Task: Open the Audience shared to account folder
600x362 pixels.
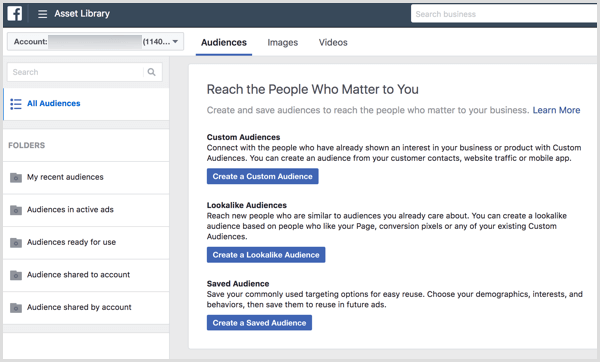Action: (x=86, y=275)
